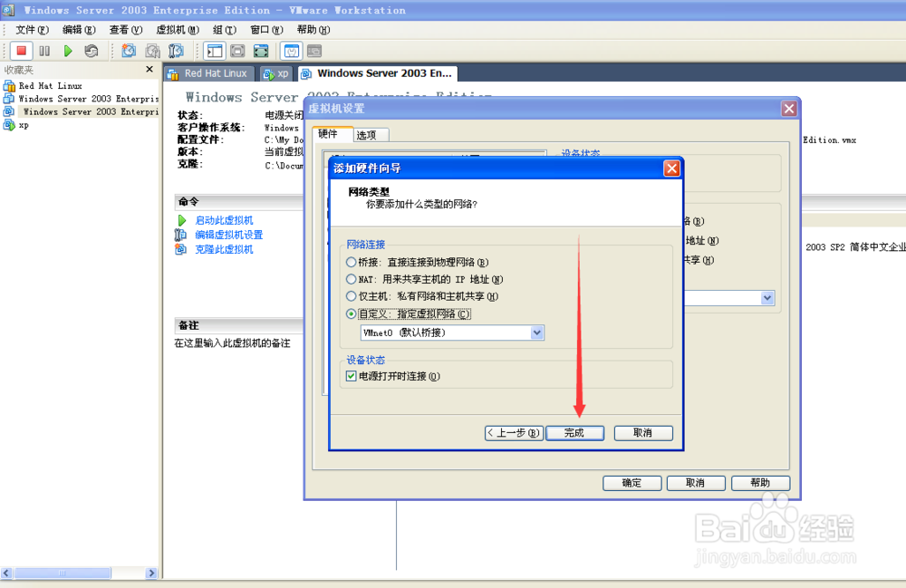Click sidebar scrollbar right arrow

[151, 573]
